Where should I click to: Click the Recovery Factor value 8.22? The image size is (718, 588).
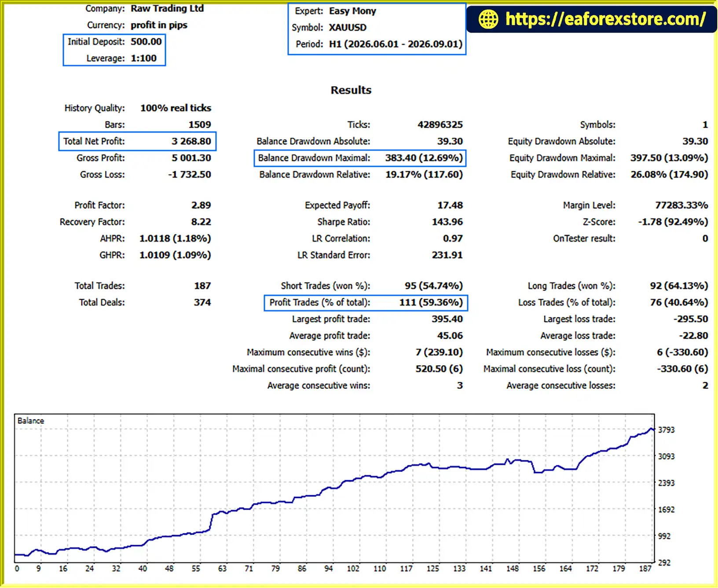click(x=201, y=222)
